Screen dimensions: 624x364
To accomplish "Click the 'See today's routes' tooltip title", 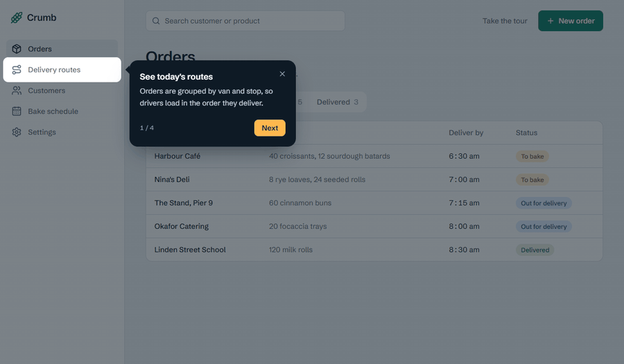I will 176,77.
